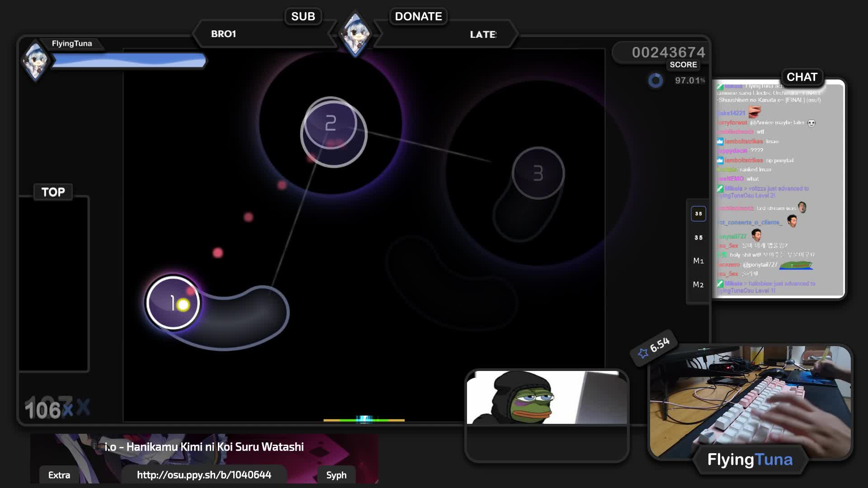
Task: Select the CHAT panel header
Action: tap(802, 77)
